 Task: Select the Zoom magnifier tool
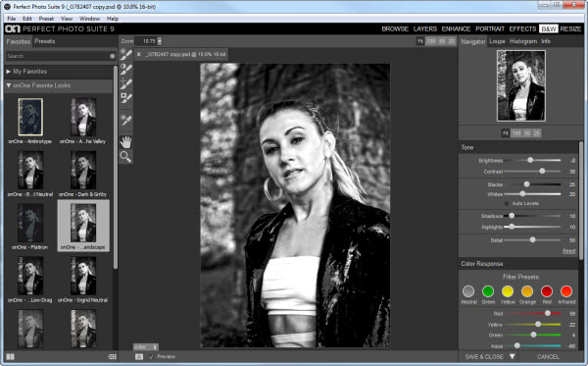click(x=126, y=156)
